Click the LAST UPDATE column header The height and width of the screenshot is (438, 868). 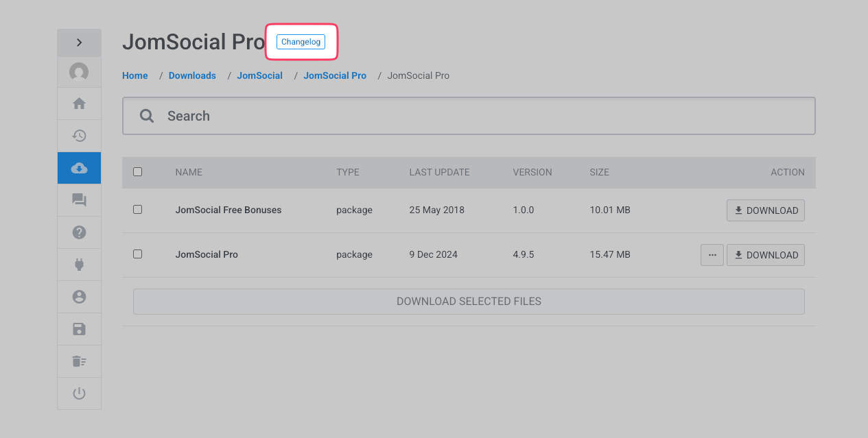[439, 172]
